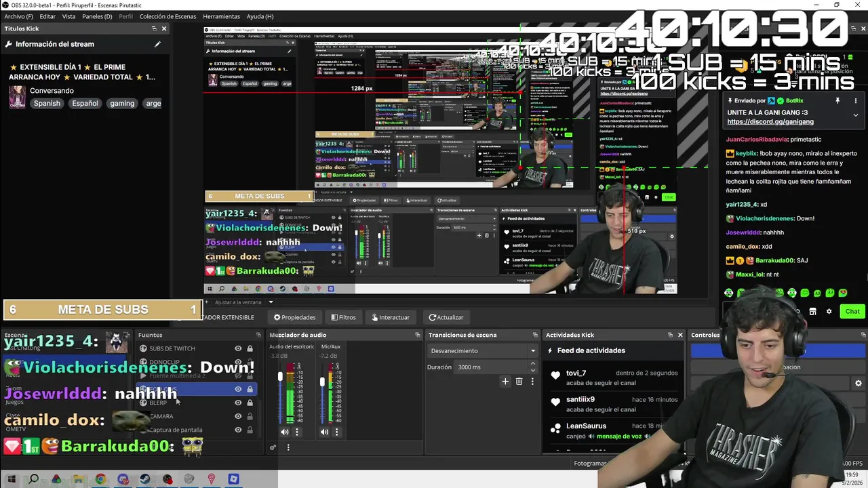Hide the BLERP source

pyautogui.click(x=238, y=403)
